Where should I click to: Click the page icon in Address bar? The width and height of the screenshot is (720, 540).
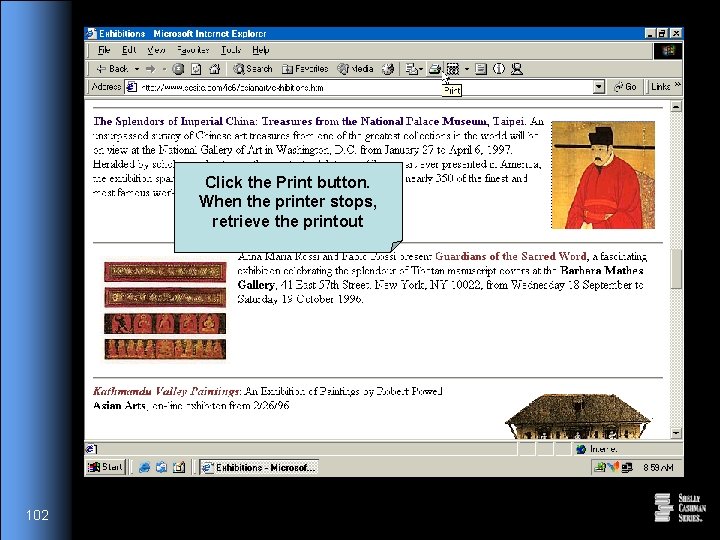131,87
